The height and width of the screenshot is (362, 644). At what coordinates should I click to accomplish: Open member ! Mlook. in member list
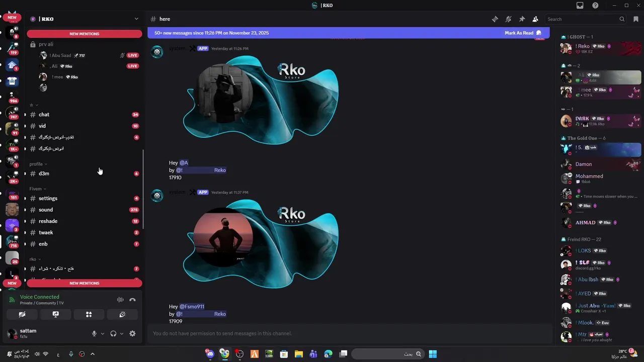point(601,323)
